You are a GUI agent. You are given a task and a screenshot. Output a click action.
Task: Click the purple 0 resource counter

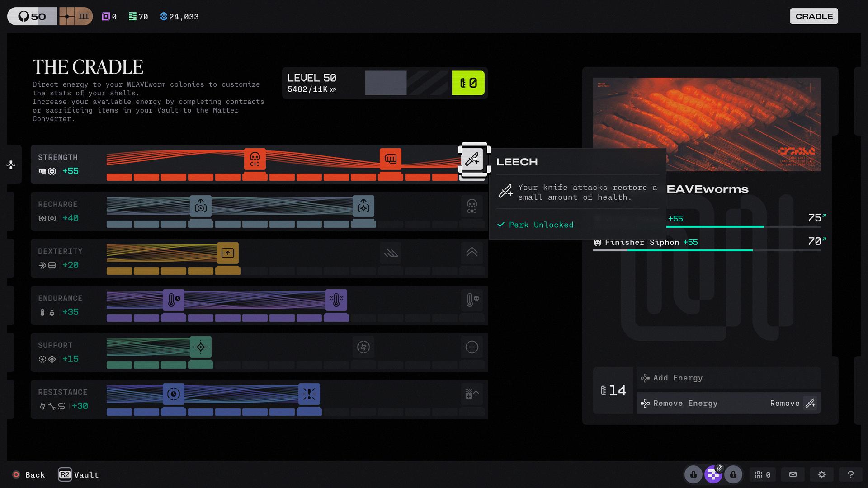109,17
